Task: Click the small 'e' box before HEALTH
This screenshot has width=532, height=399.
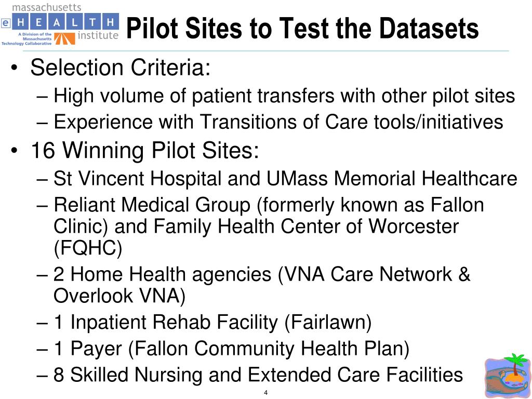Action: tap(6, 23)
